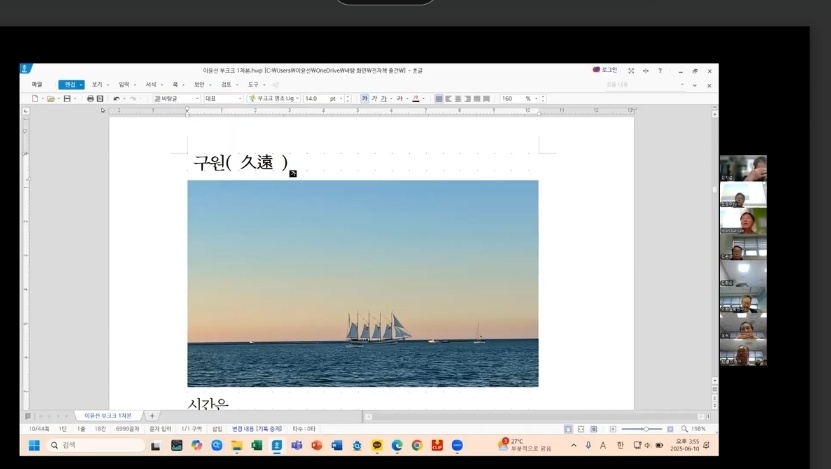
Task: Click the Save icon in toolbar
Action: click(66, 99)
